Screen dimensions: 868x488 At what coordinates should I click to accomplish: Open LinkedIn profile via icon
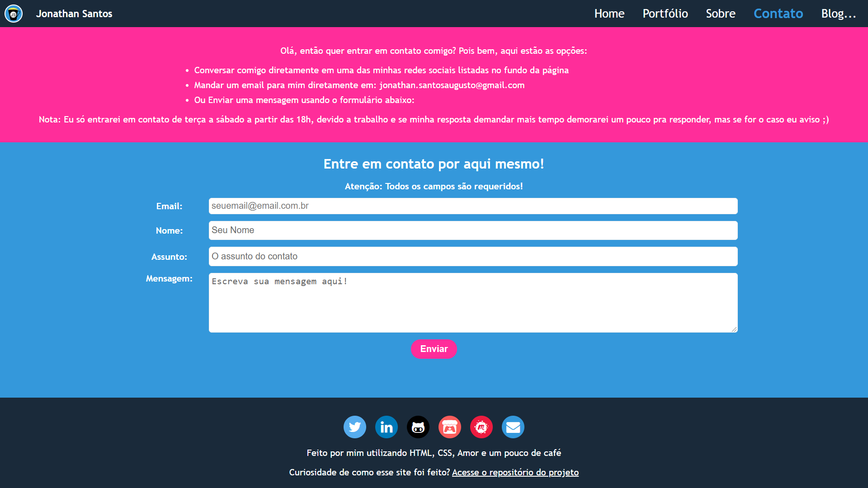387,427
